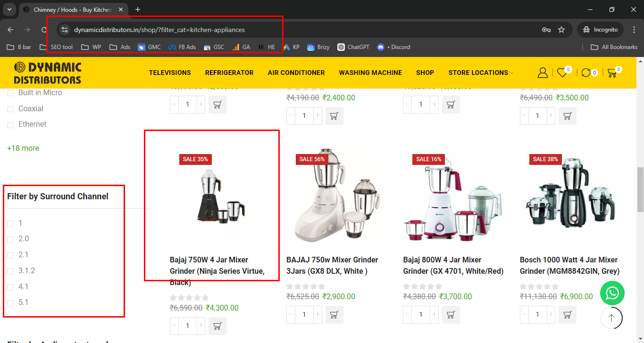Open the Discord bookmark
644x343 pixels.
pos(393,47)
